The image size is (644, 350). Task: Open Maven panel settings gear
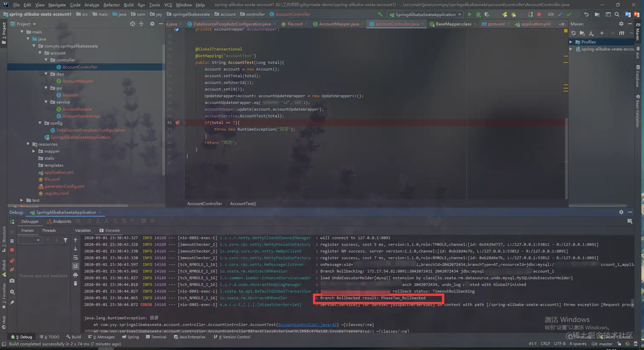[x=621, y=24]
